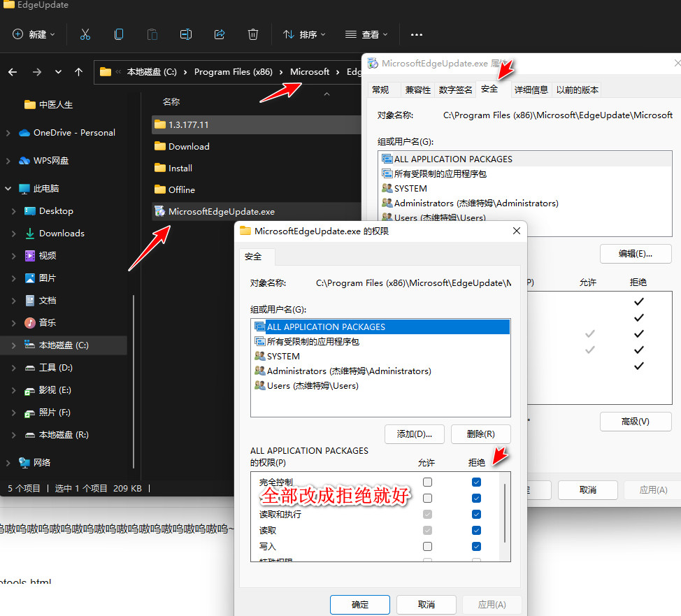Viewport: 681px width, 616px height.
Task: Select OneDrive - Personal in sidebar
Action: tap(67, 132)
